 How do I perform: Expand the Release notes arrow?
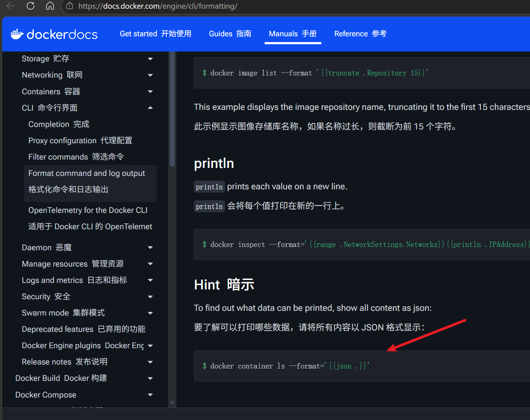(150, 362)
